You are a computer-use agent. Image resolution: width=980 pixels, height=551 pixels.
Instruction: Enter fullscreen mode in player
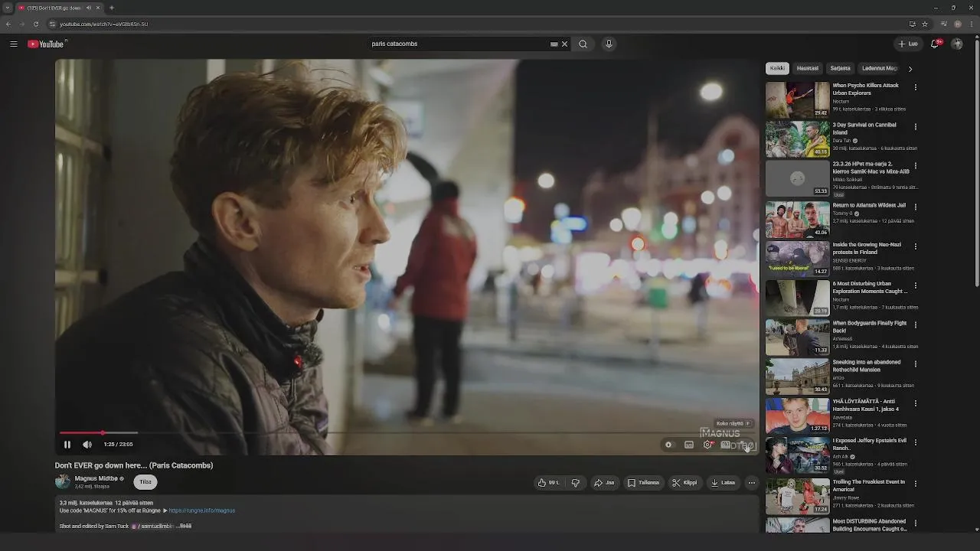(x=746, y=445)
